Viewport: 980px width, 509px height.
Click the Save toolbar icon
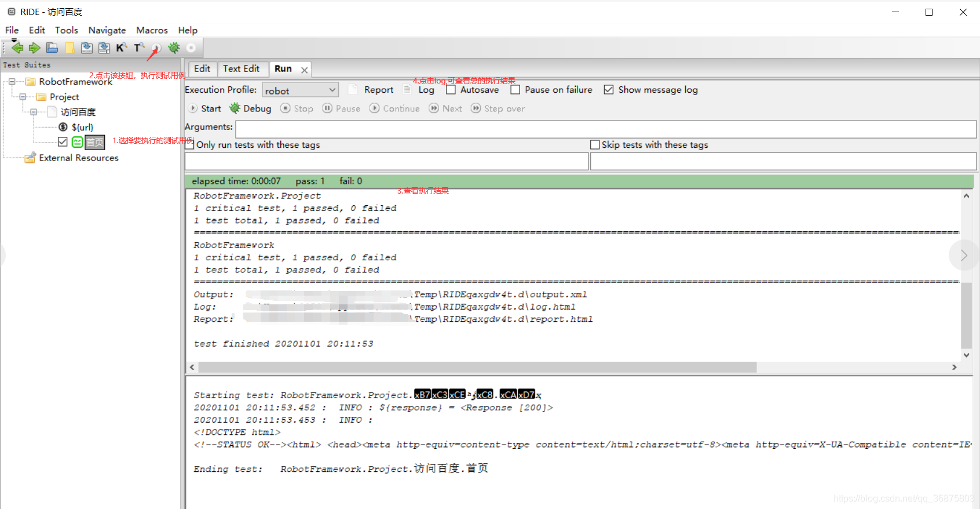87,48
